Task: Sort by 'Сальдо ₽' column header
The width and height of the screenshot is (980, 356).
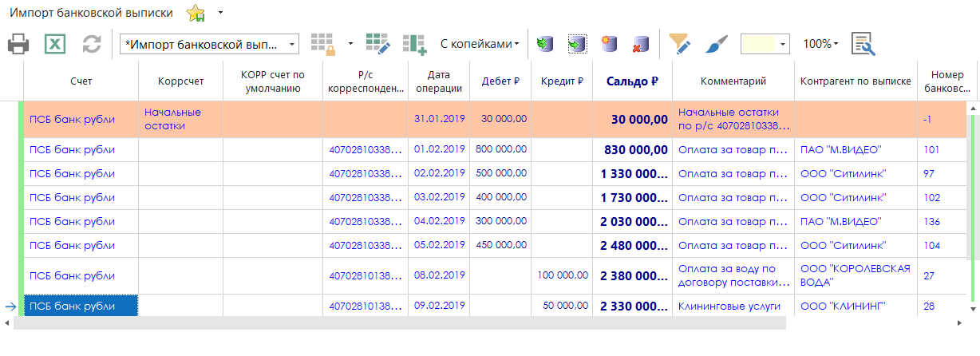Action: tap(632, 81)
